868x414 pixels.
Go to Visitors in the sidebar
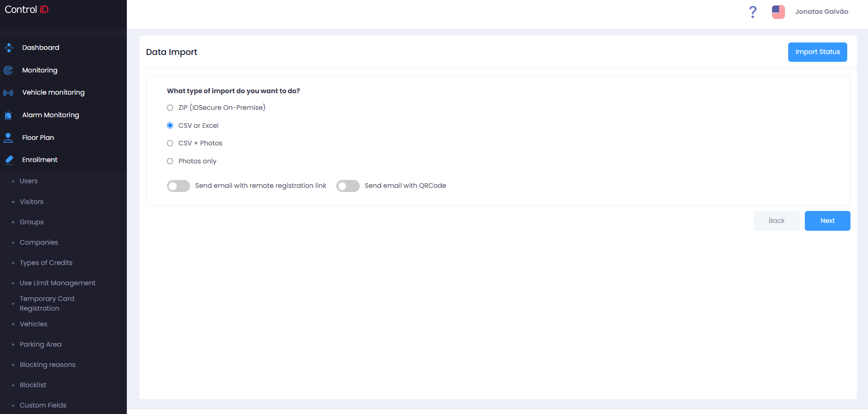point(31,202)
